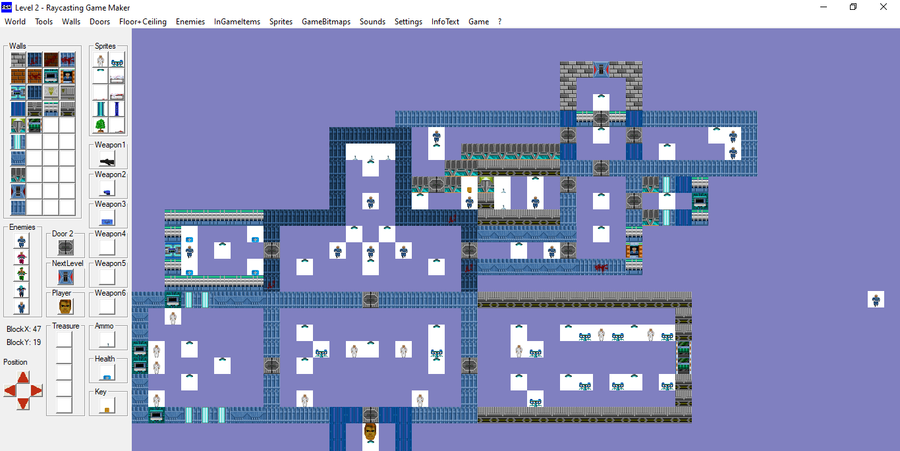Pick the blood-stained brown wall tile

[51, 59]
